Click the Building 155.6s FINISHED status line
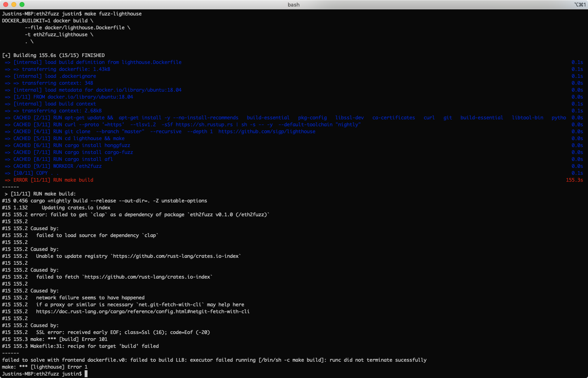The width and height of the screenshot is (588, 378). 53,55
